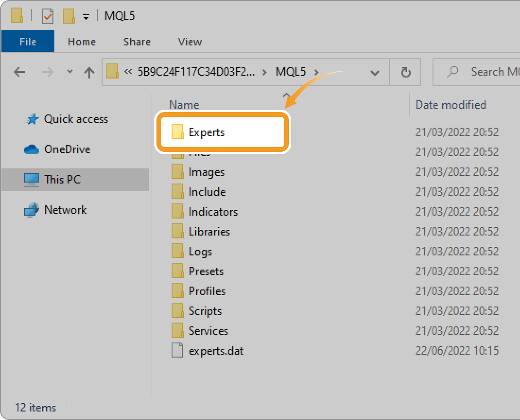
Task: Select OneDrive in the sidebar
Action: point(67,149)
